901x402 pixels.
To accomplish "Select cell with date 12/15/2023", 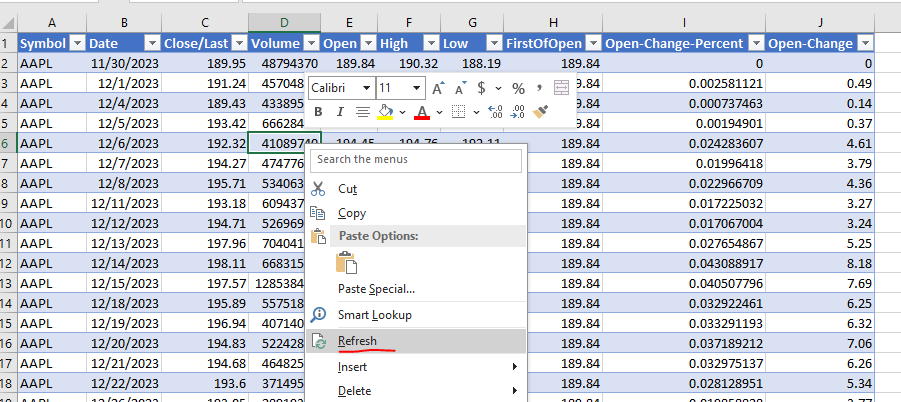I will click(124, 284).
